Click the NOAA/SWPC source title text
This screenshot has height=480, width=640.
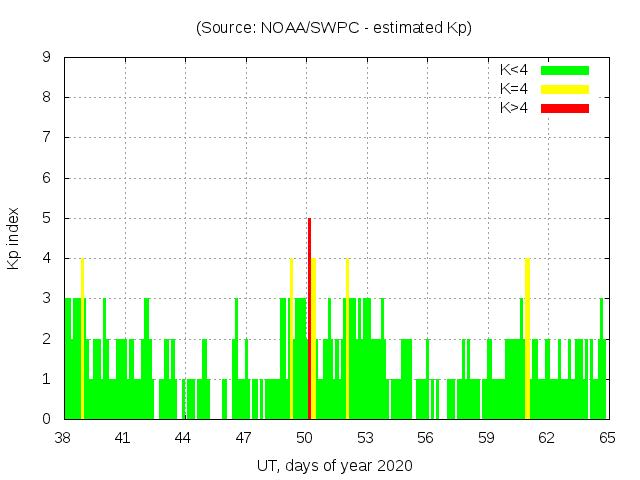tap(334, 28)
